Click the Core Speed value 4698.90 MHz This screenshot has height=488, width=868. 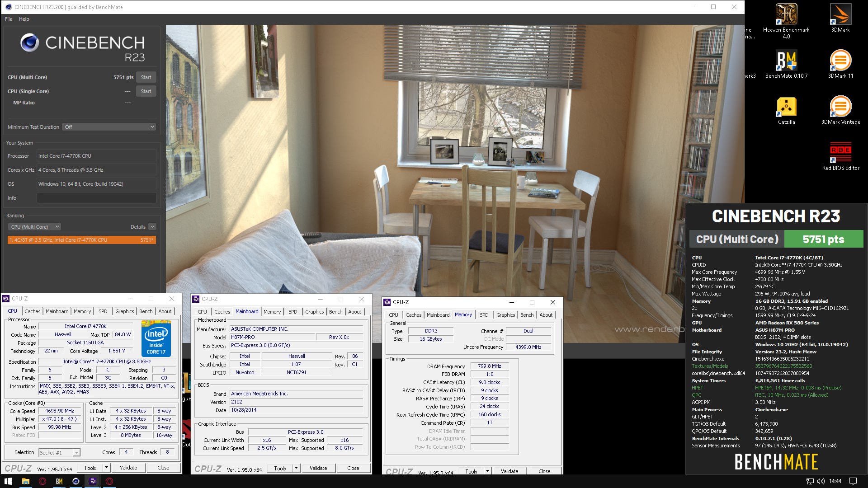click(59, 411)
